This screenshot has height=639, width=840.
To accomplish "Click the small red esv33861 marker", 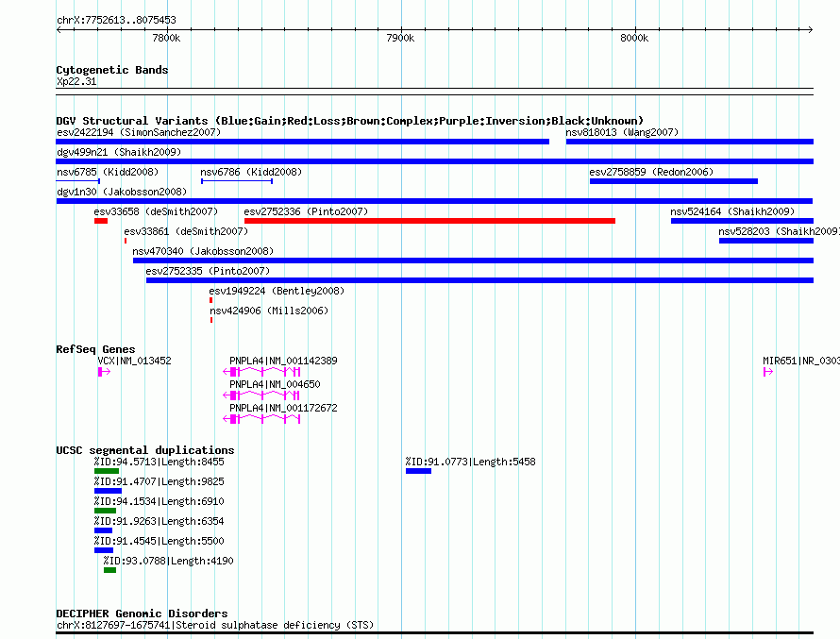I will [x=126, y=241].
